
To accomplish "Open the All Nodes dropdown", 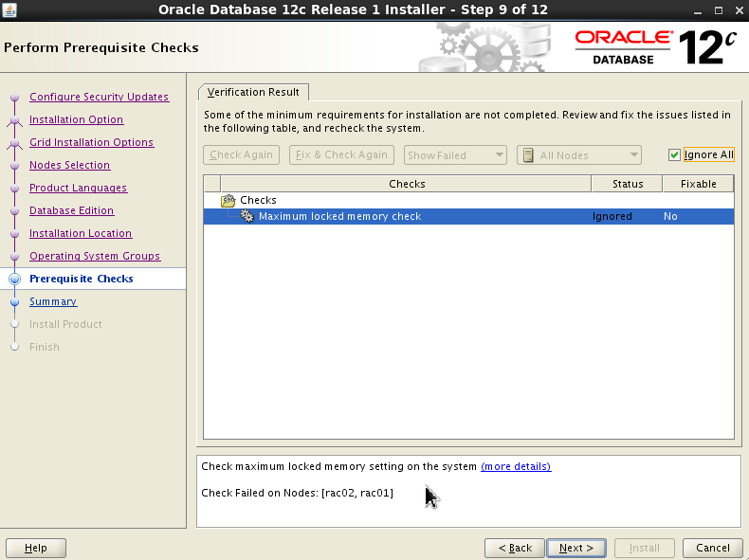I will tap(579, 155).
